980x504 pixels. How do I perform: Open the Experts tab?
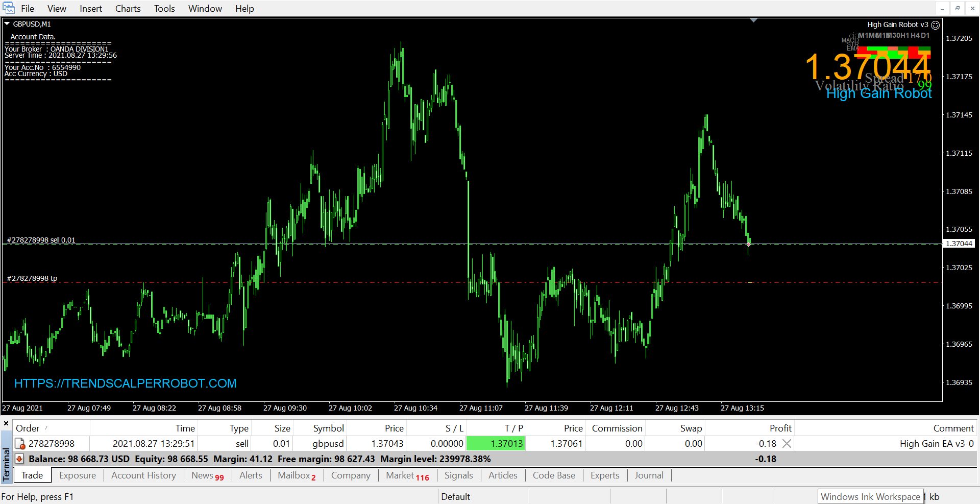(x=604, y=475)
